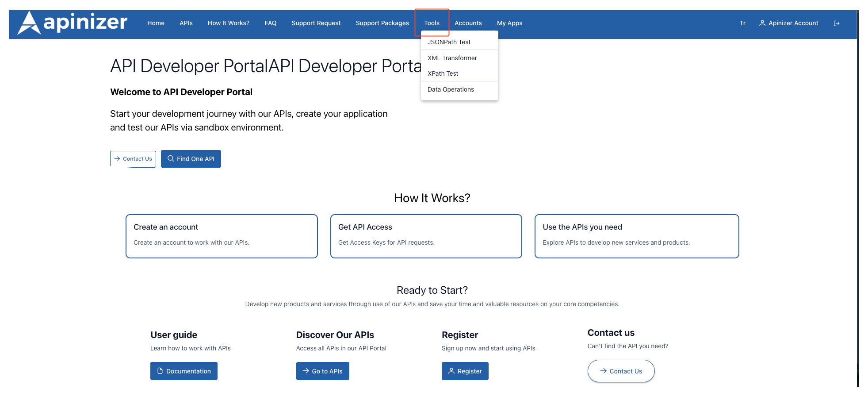The width and height of the screenshot is (868, 396).
Task: Click the arrow icon on top Contact Us
Action: point(117,159)
